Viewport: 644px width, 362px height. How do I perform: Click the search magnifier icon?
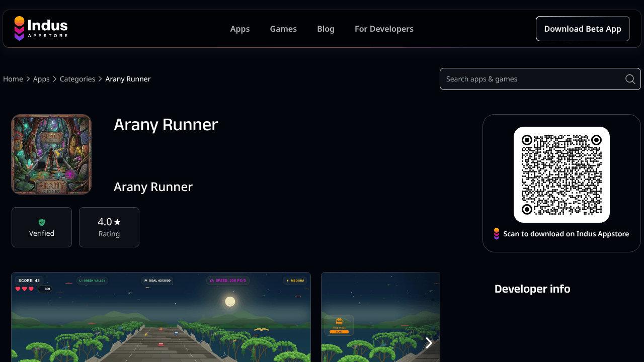coord(630,79)
